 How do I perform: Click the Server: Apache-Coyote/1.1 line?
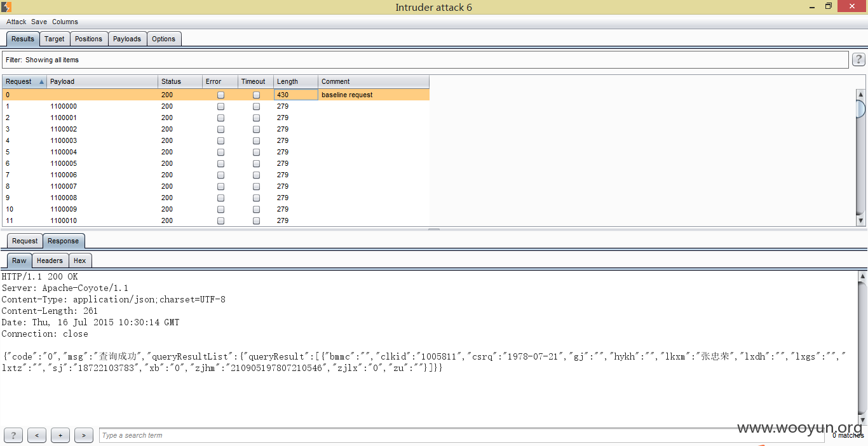click(x=65, y=288)
